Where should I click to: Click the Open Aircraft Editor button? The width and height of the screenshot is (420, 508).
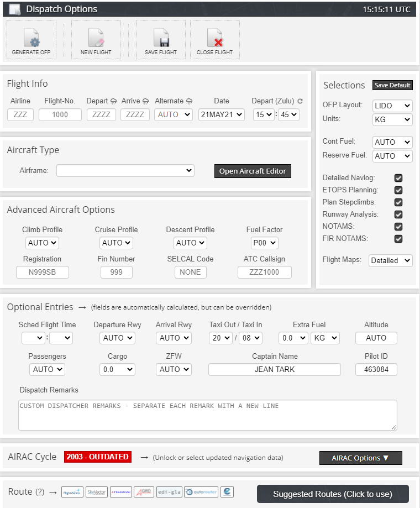click(x=253, y=171)
